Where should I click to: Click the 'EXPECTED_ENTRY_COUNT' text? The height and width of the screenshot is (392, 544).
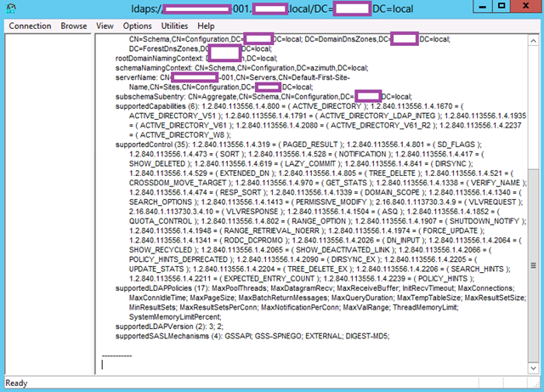269,278
